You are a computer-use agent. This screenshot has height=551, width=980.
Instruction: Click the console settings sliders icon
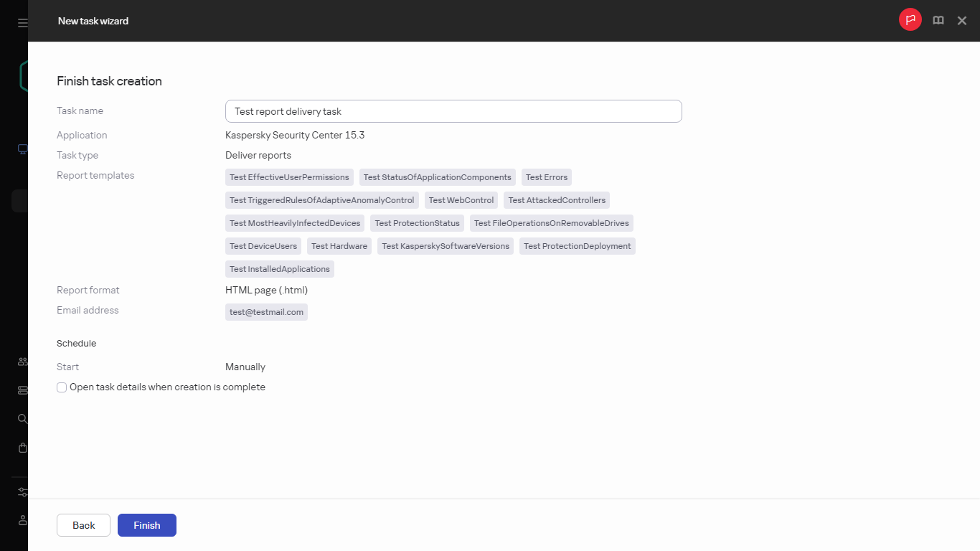(x=22, y=492)
